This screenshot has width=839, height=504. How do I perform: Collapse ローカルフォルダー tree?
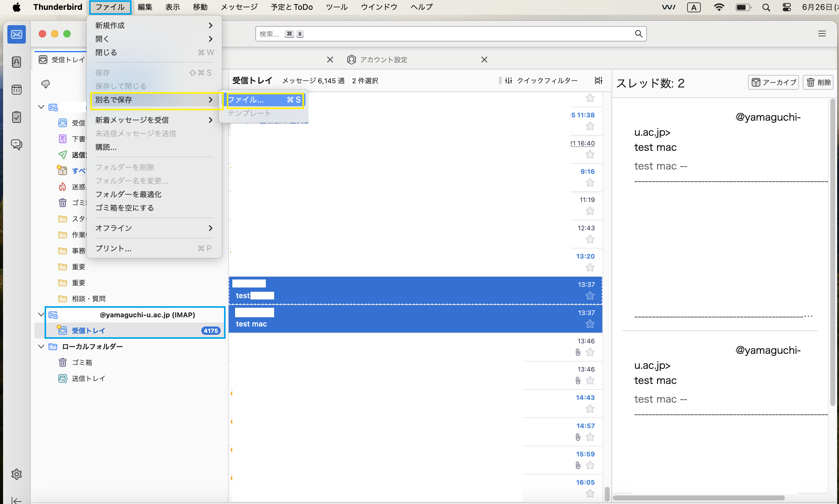coord(41,346)
